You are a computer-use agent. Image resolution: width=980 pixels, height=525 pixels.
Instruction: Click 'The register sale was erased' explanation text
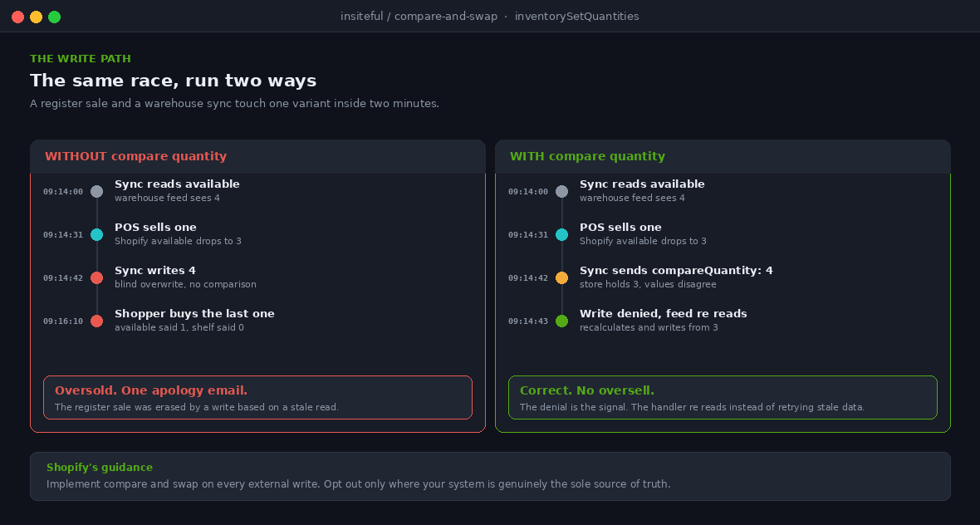point(197,408)
